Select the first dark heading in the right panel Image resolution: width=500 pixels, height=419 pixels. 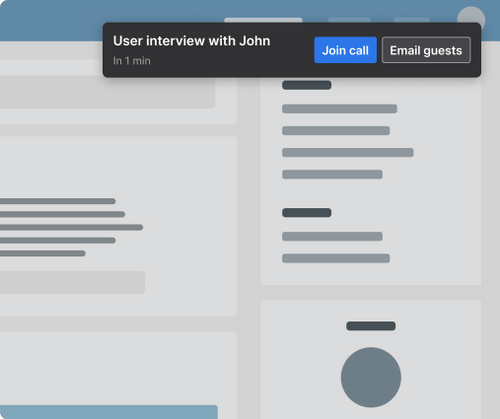point(307,85)
